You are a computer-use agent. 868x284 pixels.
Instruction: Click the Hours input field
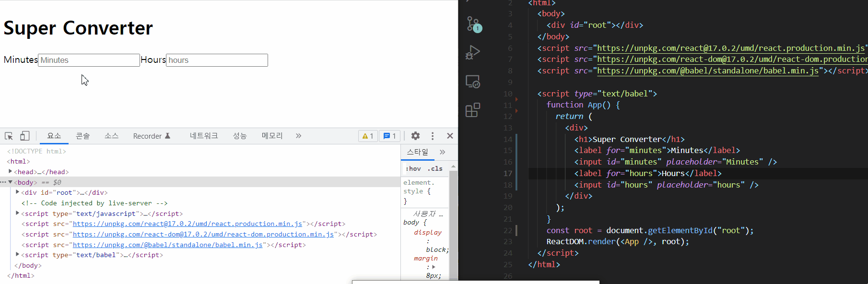[x=217, y=60]
